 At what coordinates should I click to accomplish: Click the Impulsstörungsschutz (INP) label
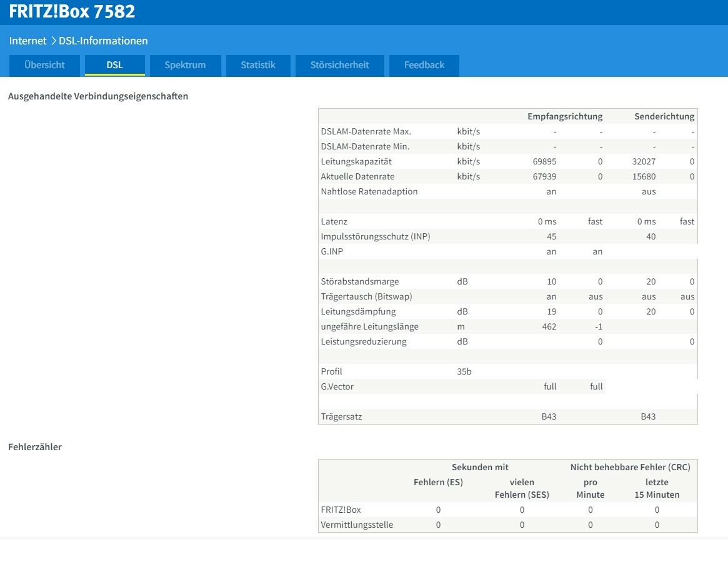click(376, 236)
